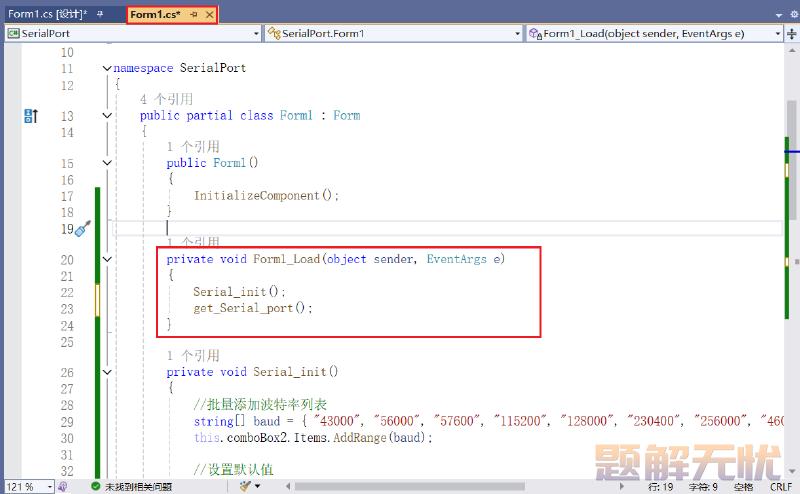
Task: Open the quick actions screwdriver on line 19
Action: [83, 229]
